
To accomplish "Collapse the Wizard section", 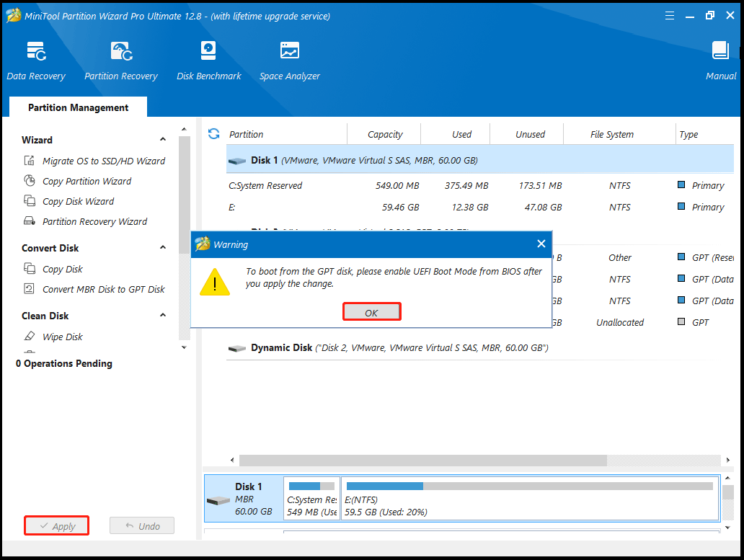I will (x=163, y=139).
